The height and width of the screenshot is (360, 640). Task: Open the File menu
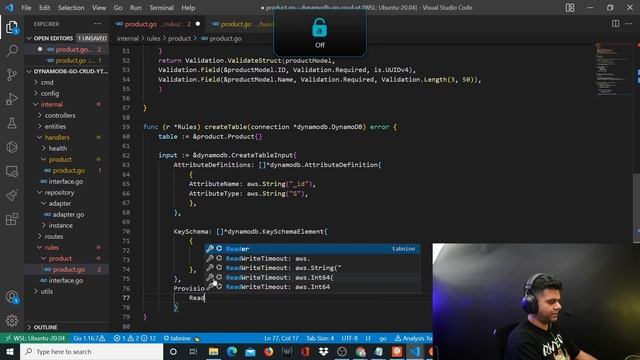click(x=26, y=7)
